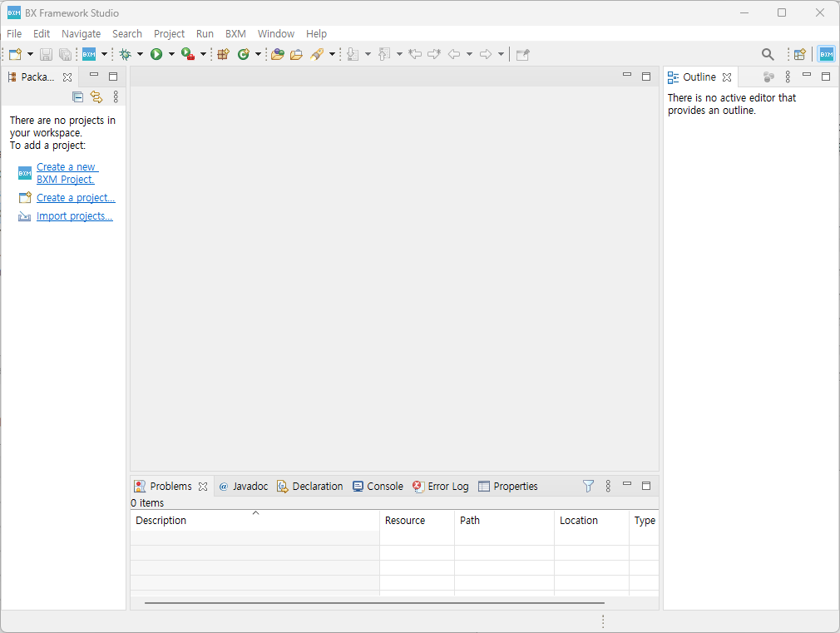Click Create a new BXM Project link
840x633 pixels.
click(x=67, y=173)
